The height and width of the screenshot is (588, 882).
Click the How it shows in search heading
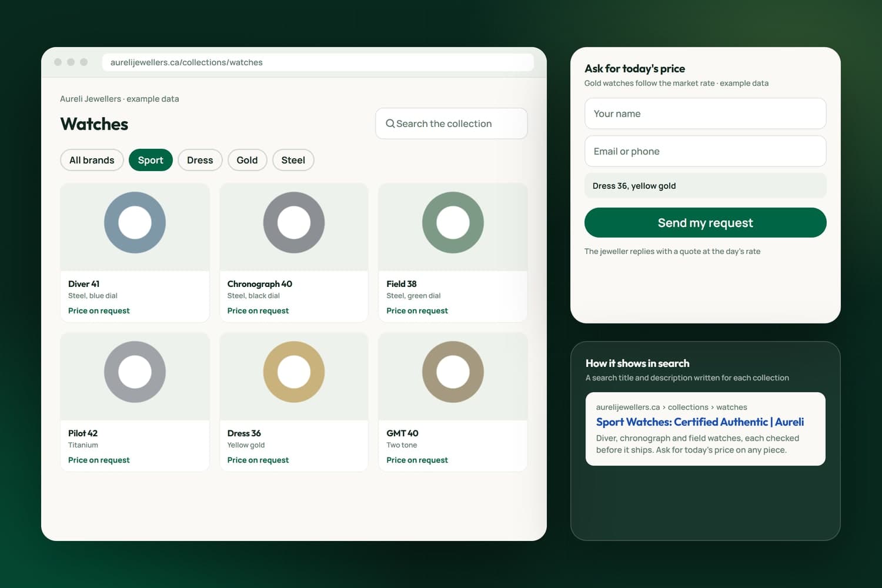(x=637, y=363)
